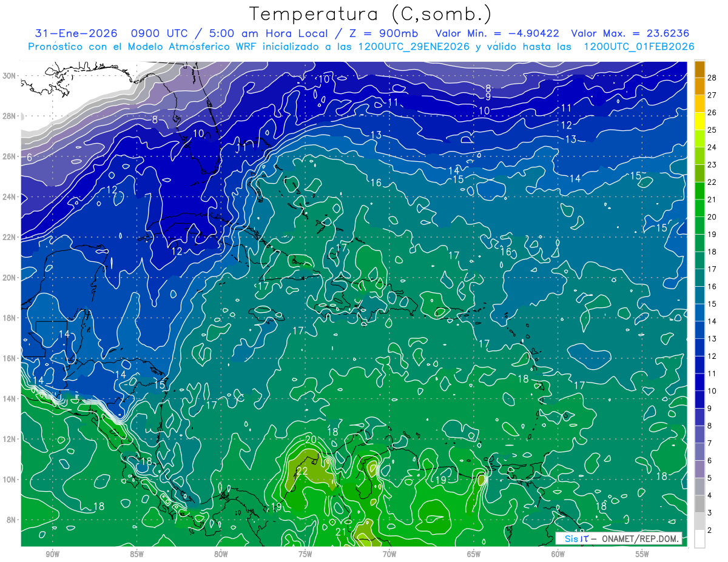The image size is (728, 562).
Task: Click the 16N latitude axis label
Action: click(x=10, y=358)
